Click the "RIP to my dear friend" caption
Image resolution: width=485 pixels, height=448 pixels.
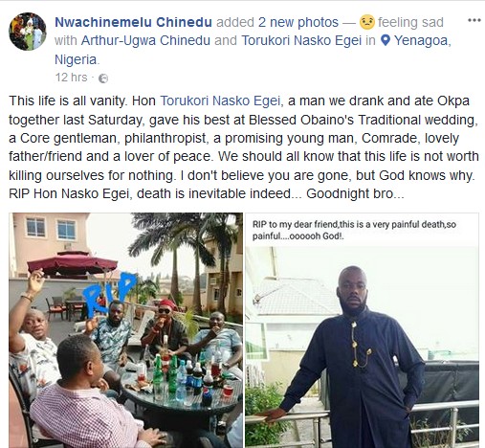(x=354, y=230)
